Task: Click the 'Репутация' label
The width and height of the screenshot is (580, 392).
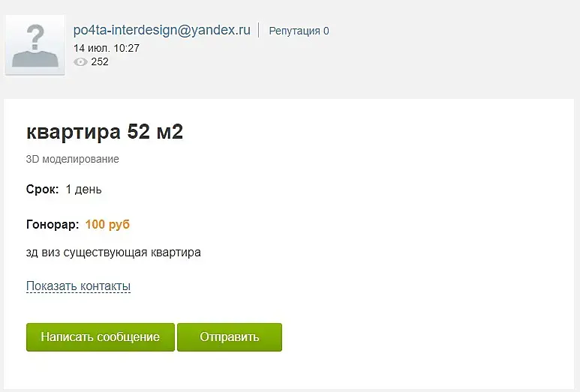Action: 294,31
